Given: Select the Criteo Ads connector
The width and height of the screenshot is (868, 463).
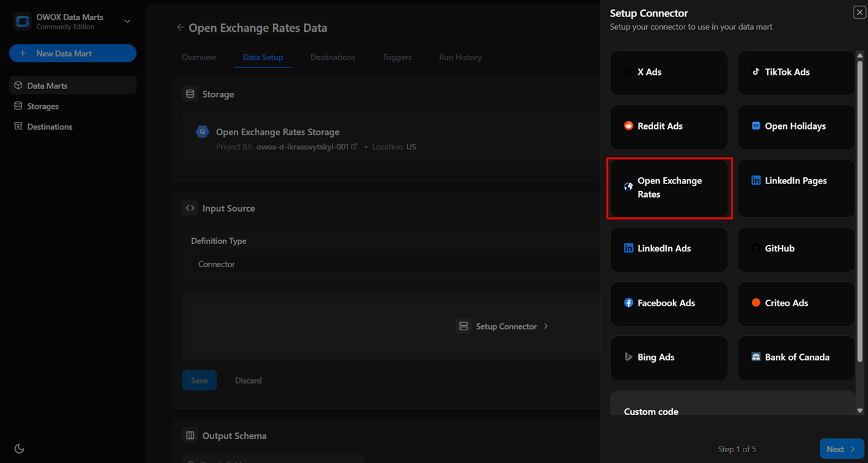Looking at the screenshot, I should click(796, 304).
